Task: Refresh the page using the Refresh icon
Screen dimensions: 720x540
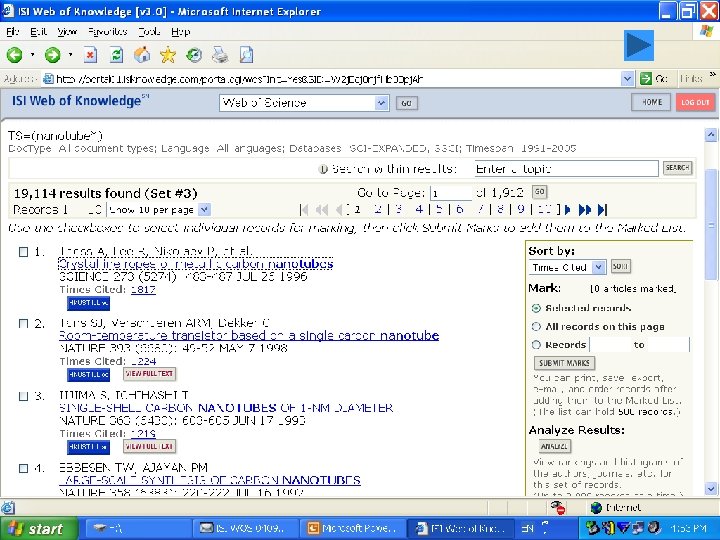Action: pyautogui.click(x=117, y=55)
